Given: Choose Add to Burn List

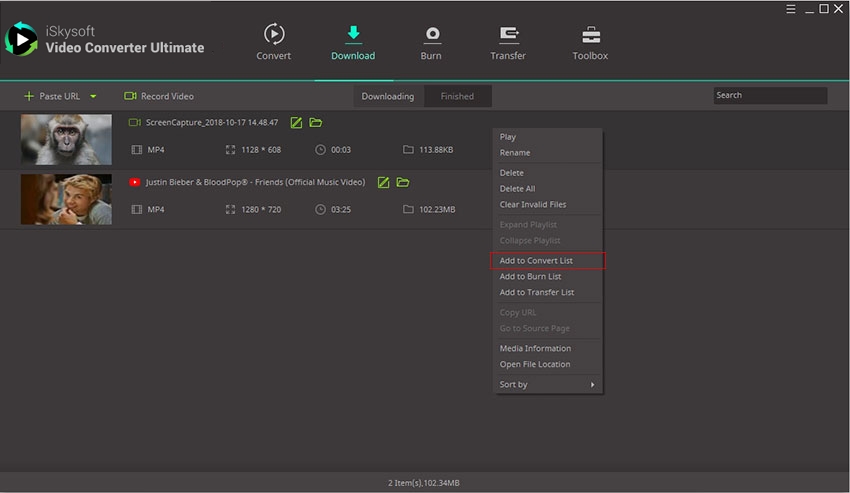Looking at the screenshot, I should tap(530, 277).
